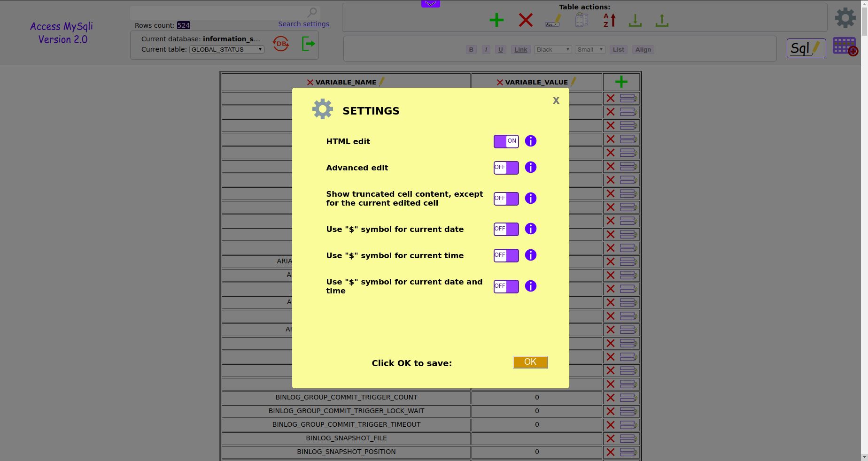The image size is (868, 461).
Task: Open the Small font size dropdown
Action: (x=590, y=50)
